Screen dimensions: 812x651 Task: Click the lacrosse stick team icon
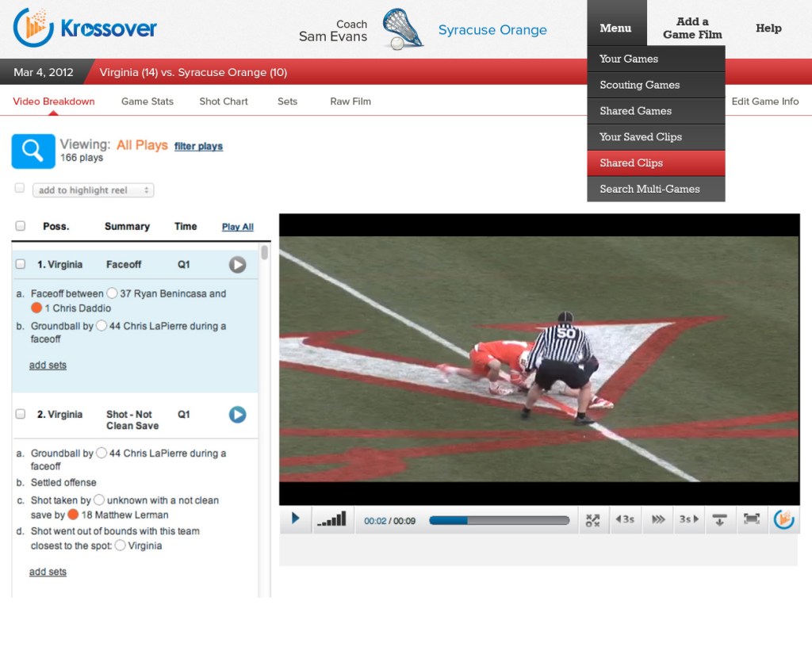[402, 29]
